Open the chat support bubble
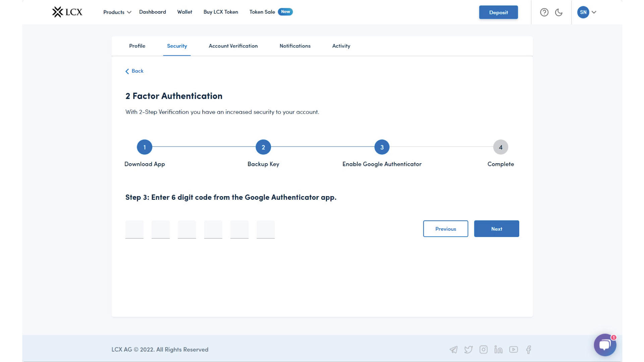The height and width of the screenshot is (362, 644). (605, 345)
